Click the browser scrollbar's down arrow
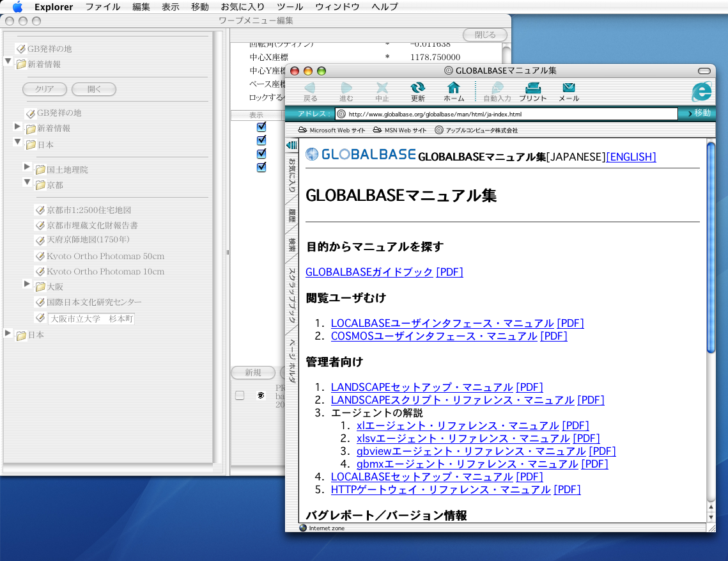Screen dimensions: 728x561 click(x=711, y=517)
